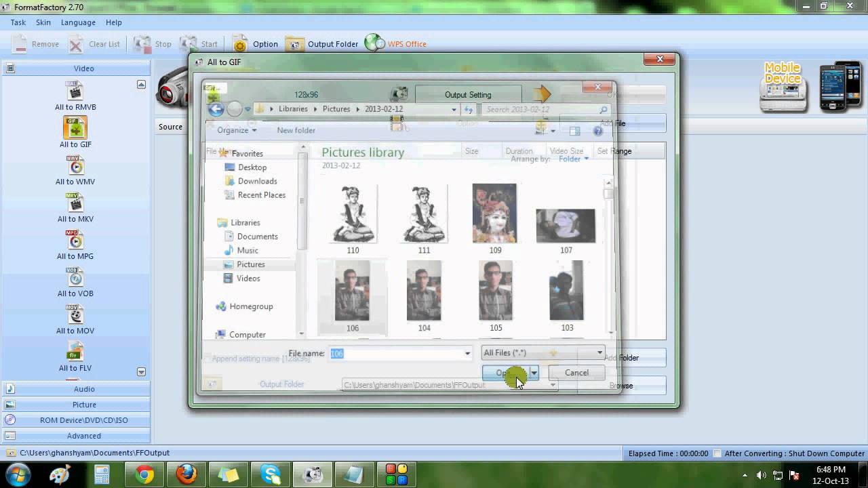
Task: Click Libraries in the address breadcrumb
Action: click(x=293, y=108)
